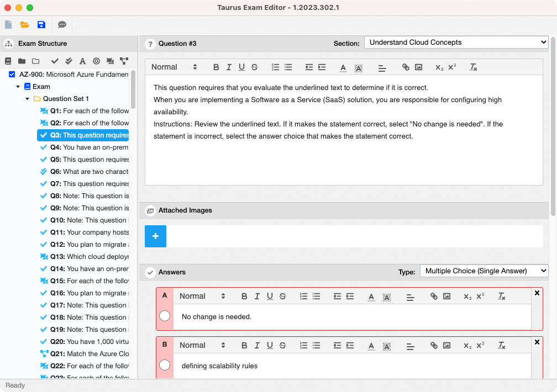The width and height of the screenshot is (557, 392).
Task: Open the answer Type dropdown
Action: coord(484,271)
